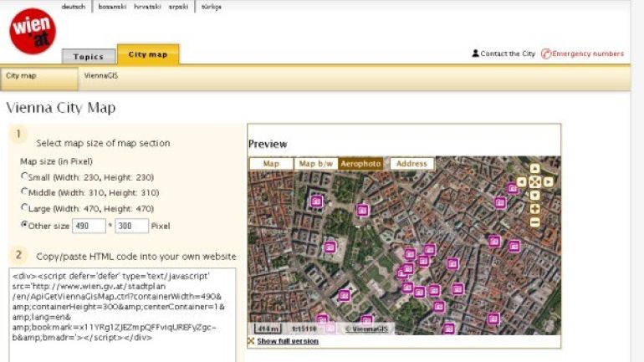This screenshot has width=644, height=362.
Task: Select the Large map size radio button
Action: click(x=24, y=207)
